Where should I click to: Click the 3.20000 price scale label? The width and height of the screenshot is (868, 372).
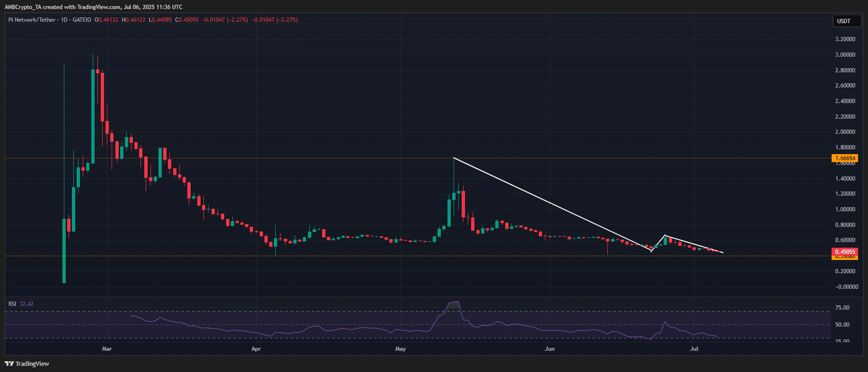pyautogui.click(x=845, y=39)
